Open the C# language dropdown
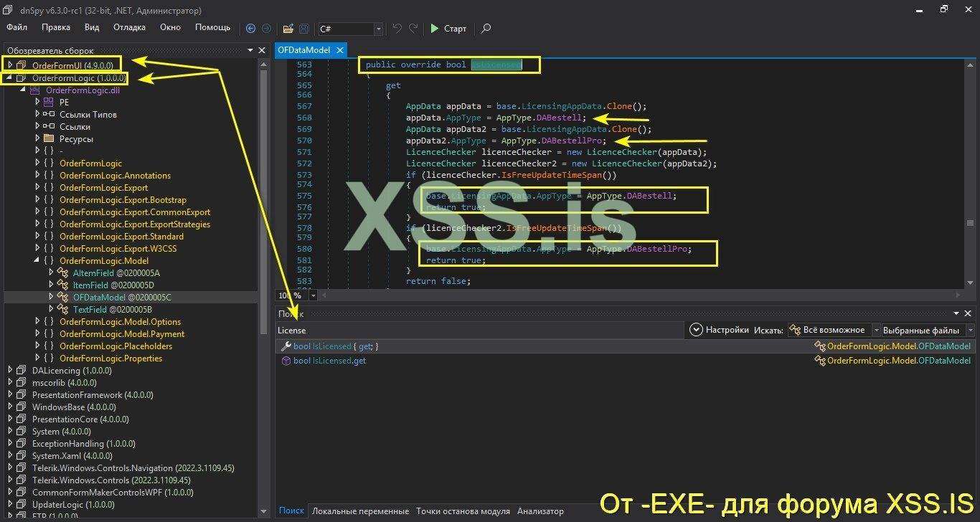 pyautogui.click(x=377, y=29)
